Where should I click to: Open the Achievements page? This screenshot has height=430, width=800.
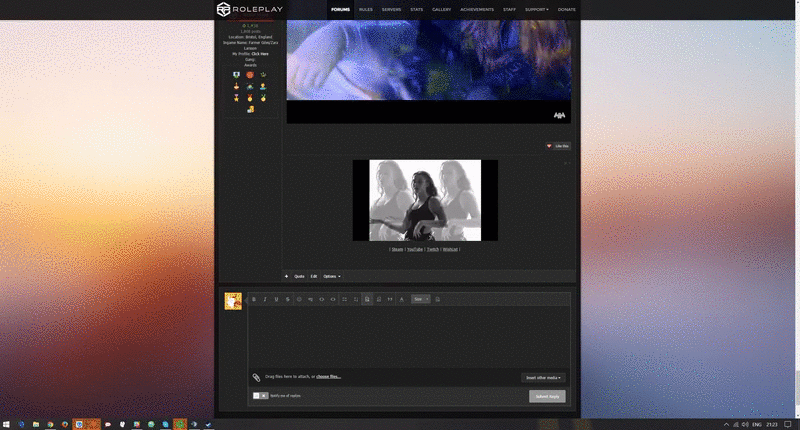click(477, 10)
